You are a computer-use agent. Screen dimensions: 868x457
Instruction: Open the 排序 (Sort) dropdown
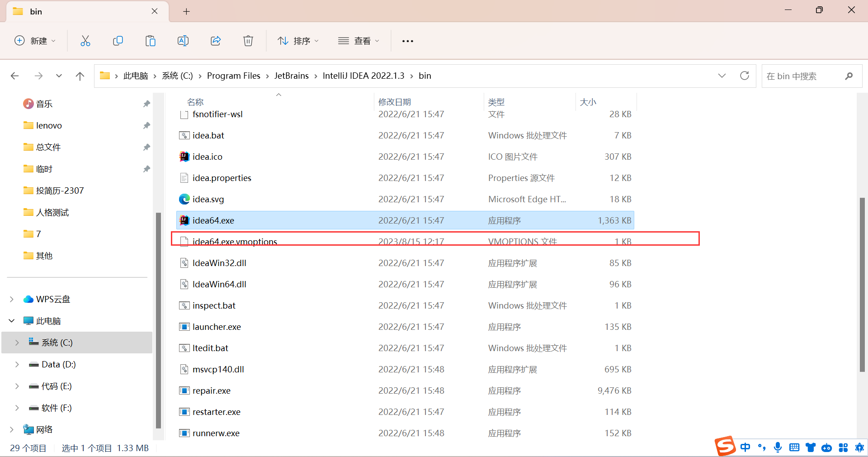pos(298,41)
